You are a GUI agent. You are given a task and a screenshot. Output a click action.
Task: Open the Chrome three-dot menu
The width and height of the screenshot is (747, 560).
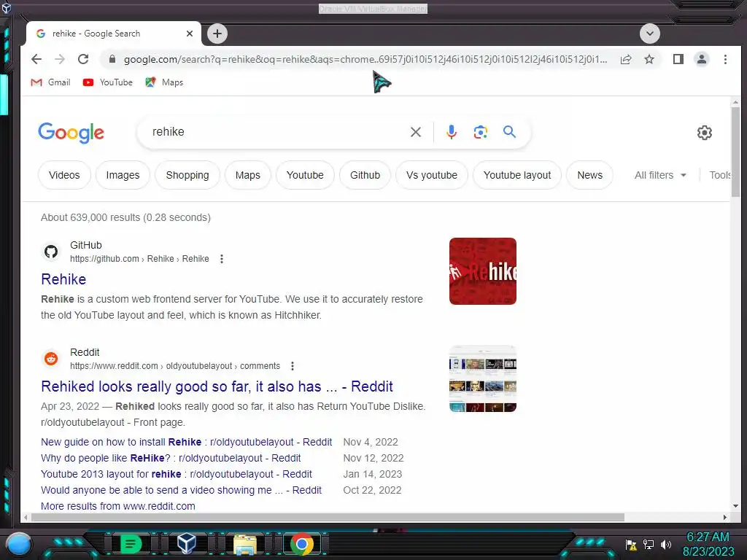pos(725,59)
